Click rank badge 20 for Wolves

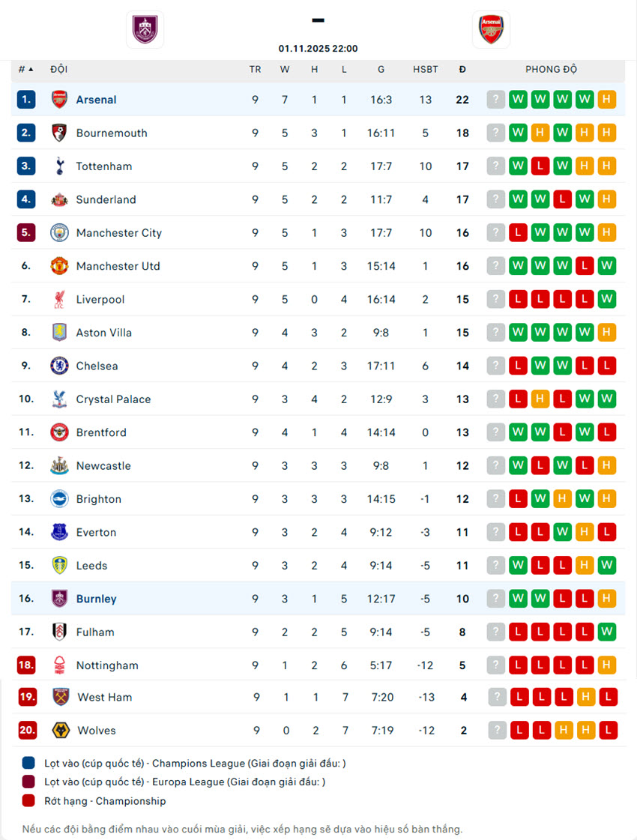27,731
